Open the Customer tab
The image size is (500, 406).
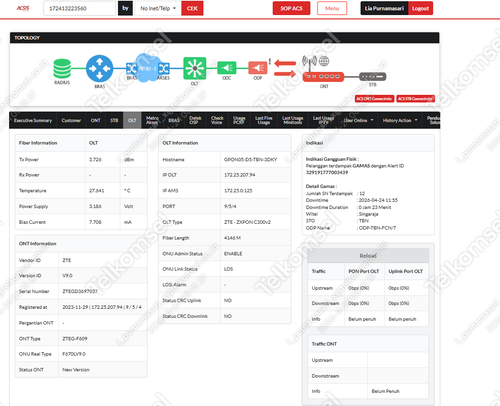click(x=71, y=120)
